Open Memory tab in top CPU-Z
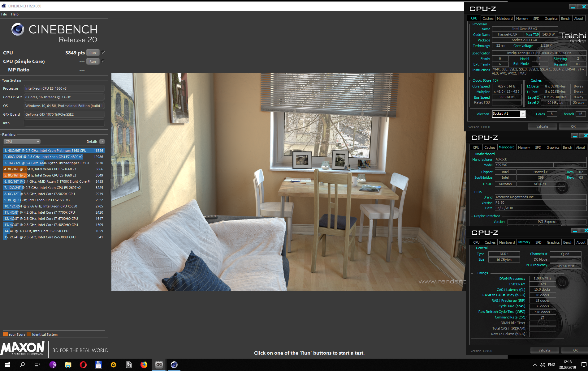 [522, 19]
